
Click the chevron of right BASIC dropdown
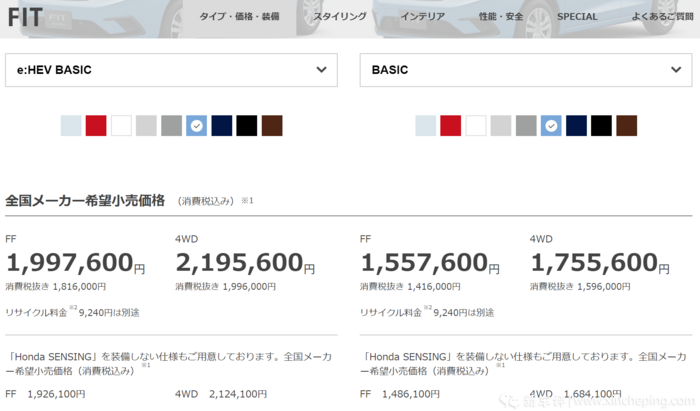(676, 70)
